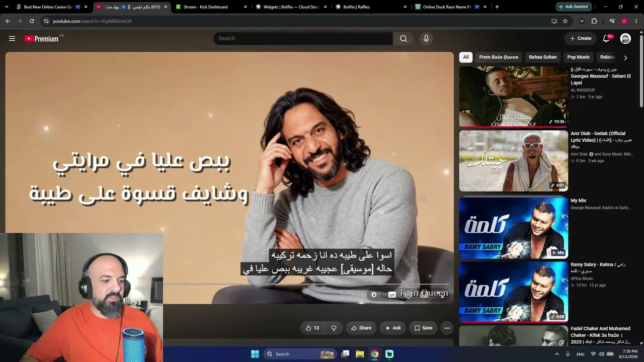Switch to Widgets BotRix tab
The width and height of the screenshot is (644, 362).
pyautogui.click(x=291, y=7)
